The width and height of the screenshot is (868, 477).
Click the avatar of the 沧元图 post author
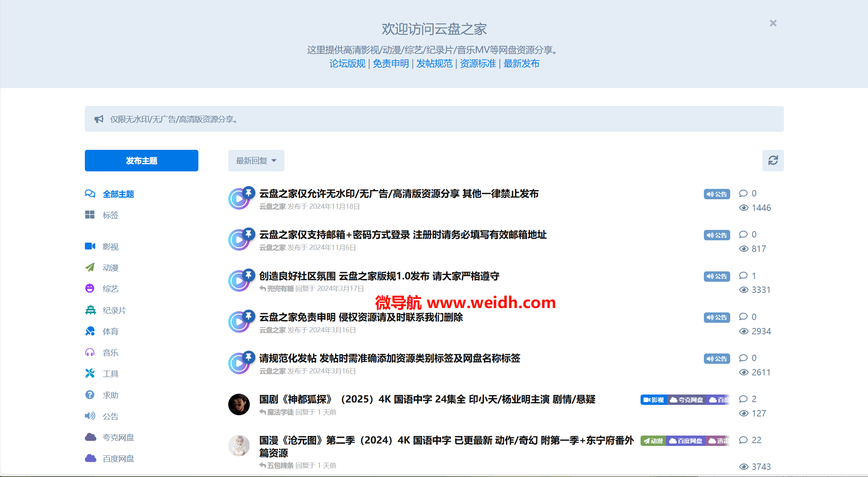(x=239, y=445)
